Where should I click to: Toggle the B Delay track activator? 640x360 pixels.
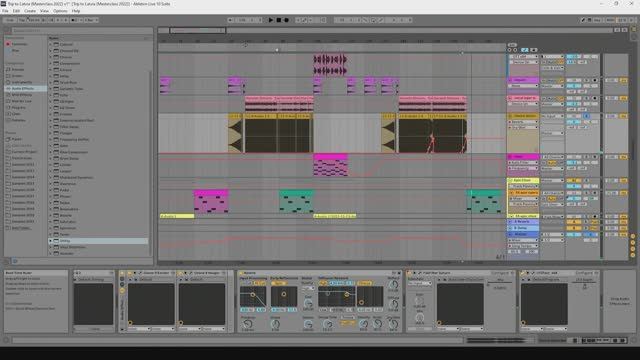(x=573, y=228)
